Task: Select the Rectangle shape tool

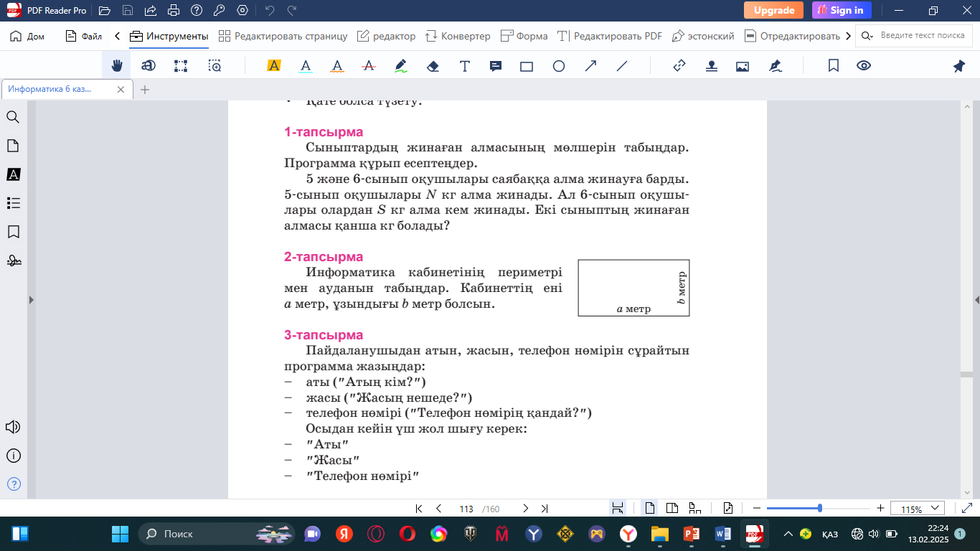Action: (527, 66)
